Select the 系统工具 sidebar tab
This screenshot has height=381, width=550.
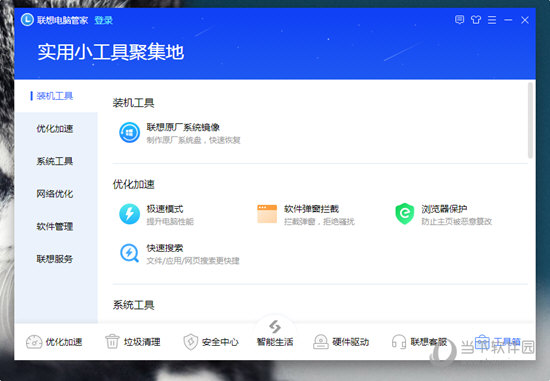pos(56,161)
